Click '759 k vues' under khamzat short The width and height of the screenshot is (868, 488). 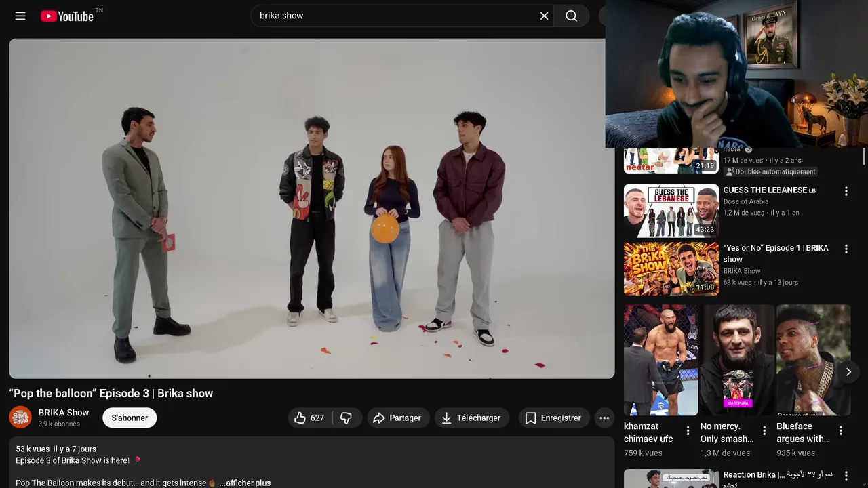pyautogui.click(x=643, y=453)
